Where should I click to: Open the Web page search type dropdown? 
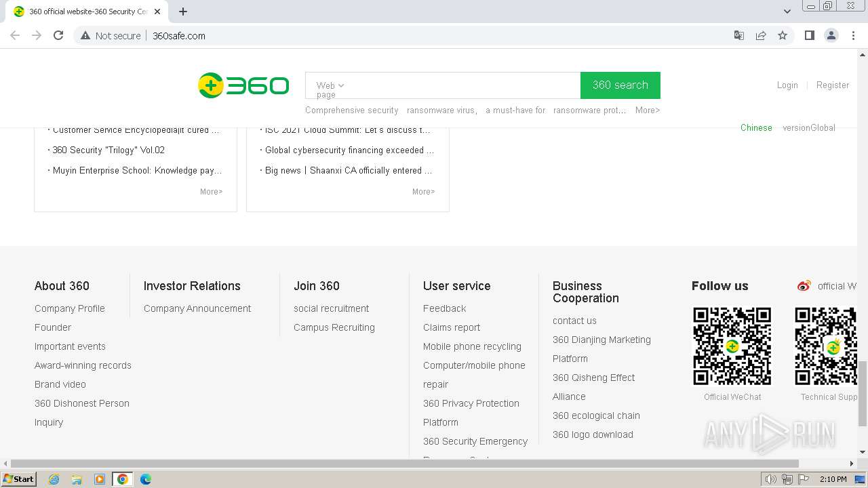coord(330,89)
